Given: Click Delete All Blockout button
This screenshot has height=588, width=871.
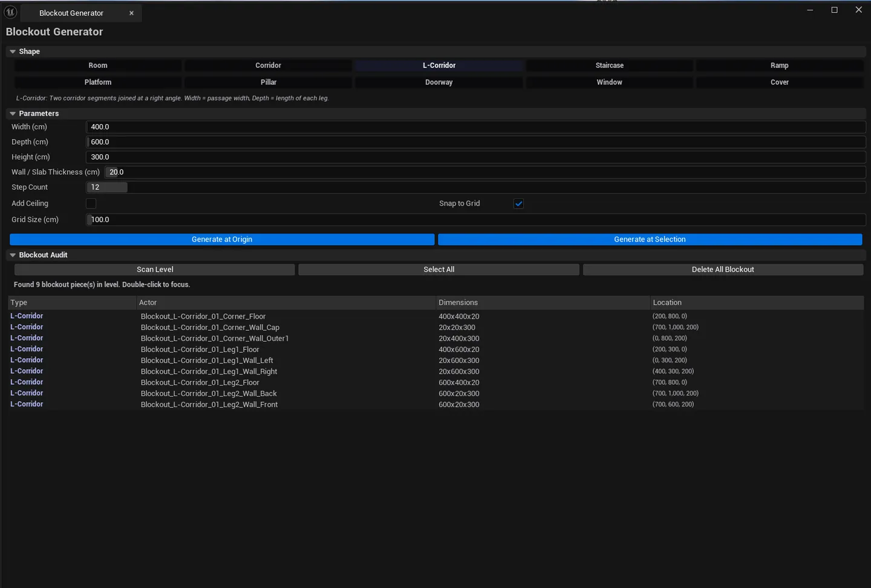Looking at the screenshot, I should point(723,270).
